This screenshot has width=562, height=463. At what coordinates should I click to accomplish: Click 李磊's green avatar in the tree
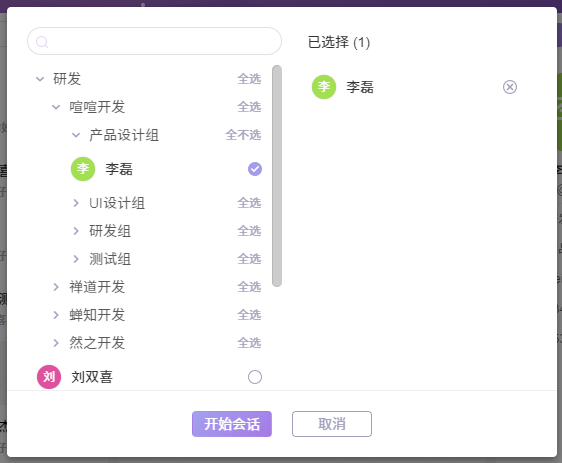[x=83, y=169]
